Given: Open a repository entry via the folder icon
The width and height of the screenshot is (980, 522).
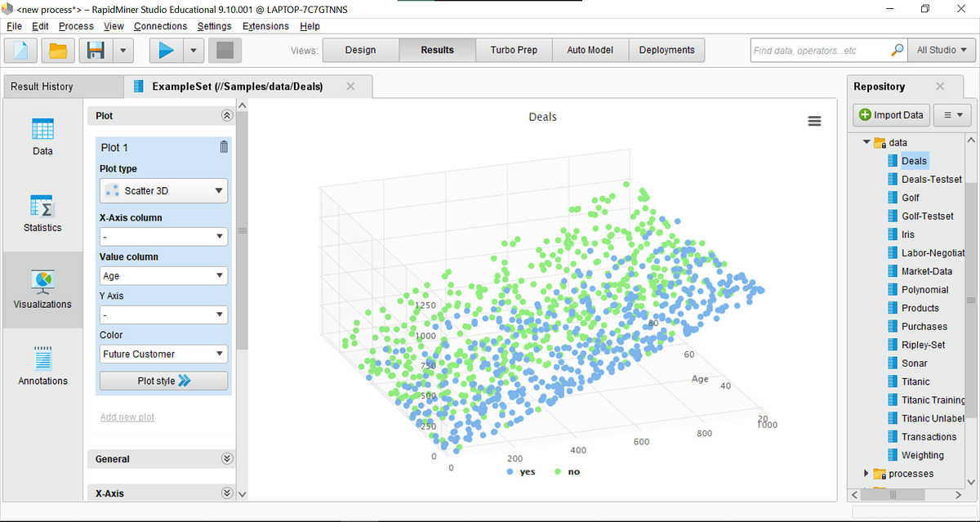Looking at the screenshot, I should (x=57, y=50).
